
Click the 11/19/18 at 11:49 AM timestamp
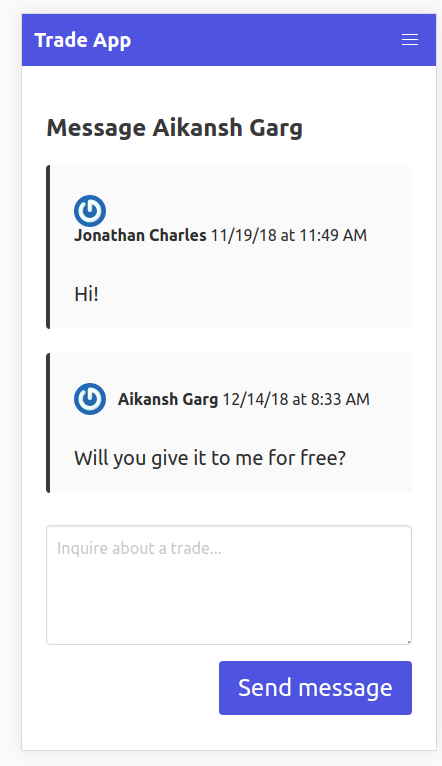pos(289,235)
